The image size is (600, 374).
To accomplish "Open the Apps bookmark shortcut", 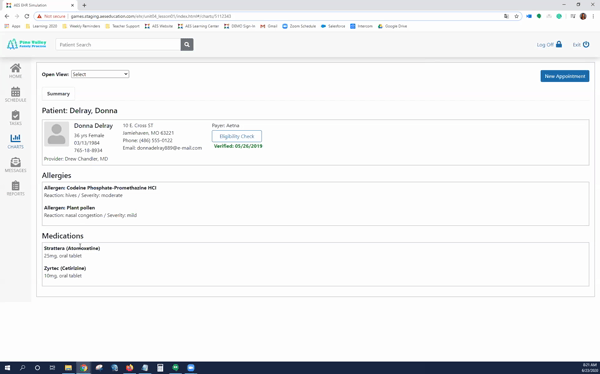I will click(x=13, y=26).
